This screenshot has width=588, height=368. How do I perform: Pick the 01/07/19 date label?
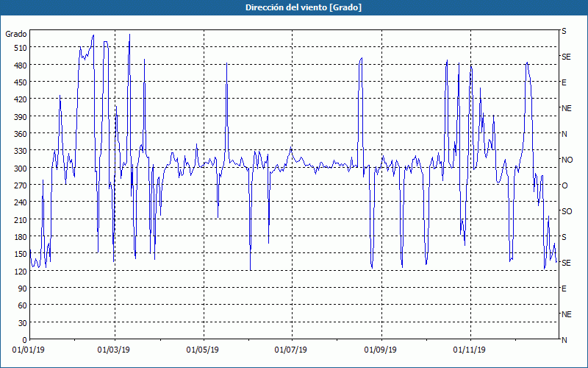[290, 350]
